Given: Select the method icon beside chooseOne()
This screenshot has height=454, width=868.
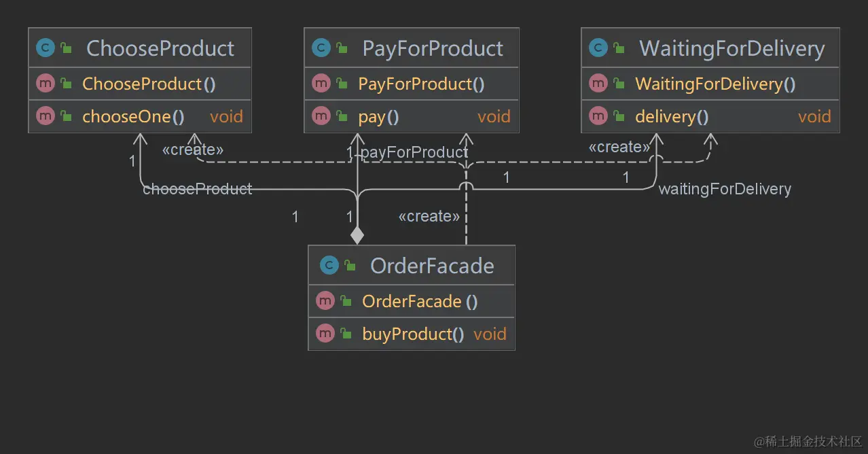Looking at the screenshot, I should coord(45,116).
